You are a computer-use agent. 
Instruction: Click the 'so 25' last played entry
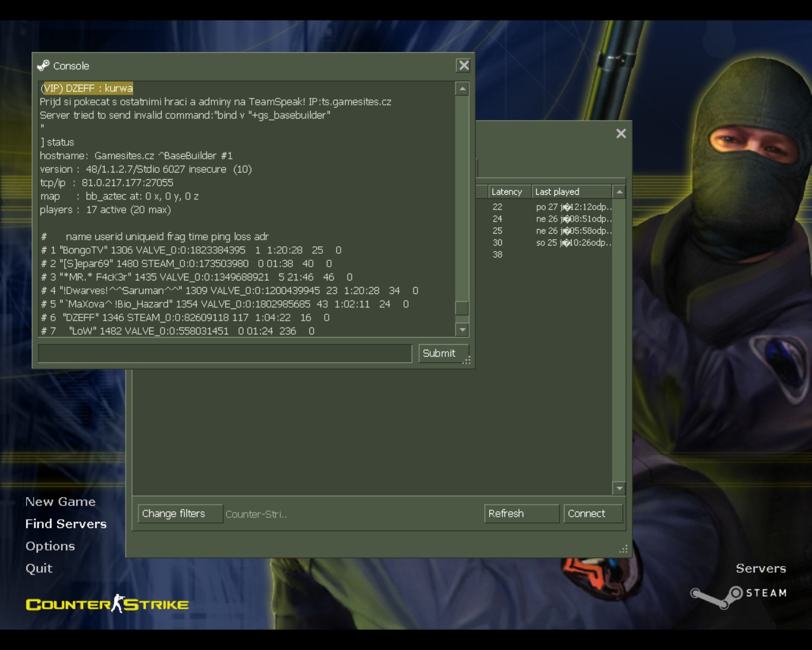tap(573, 243)
